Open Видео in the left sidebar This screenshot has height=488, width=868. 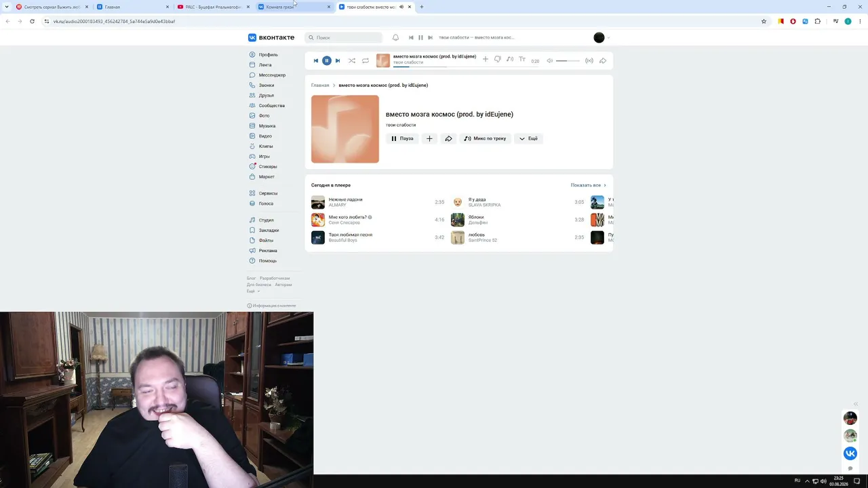point(265,136)
